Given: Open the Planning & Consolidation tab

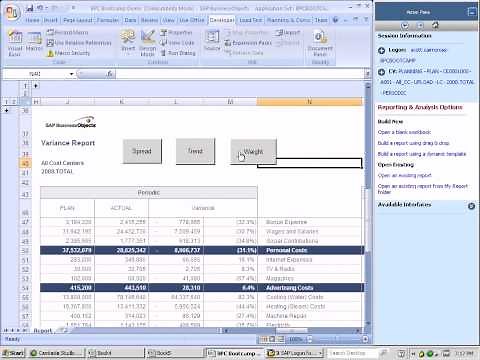Looking at the screenshot, I should (x=289, y=20).
